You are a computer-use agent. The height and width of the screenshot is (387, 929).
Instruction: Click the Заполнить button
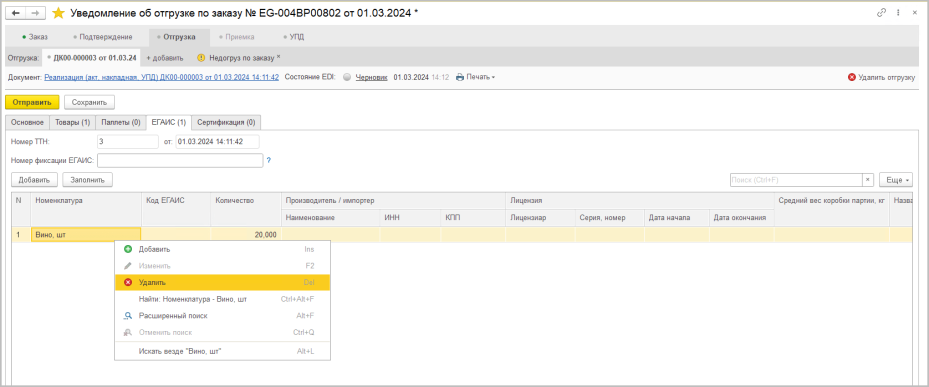(88, 180)
